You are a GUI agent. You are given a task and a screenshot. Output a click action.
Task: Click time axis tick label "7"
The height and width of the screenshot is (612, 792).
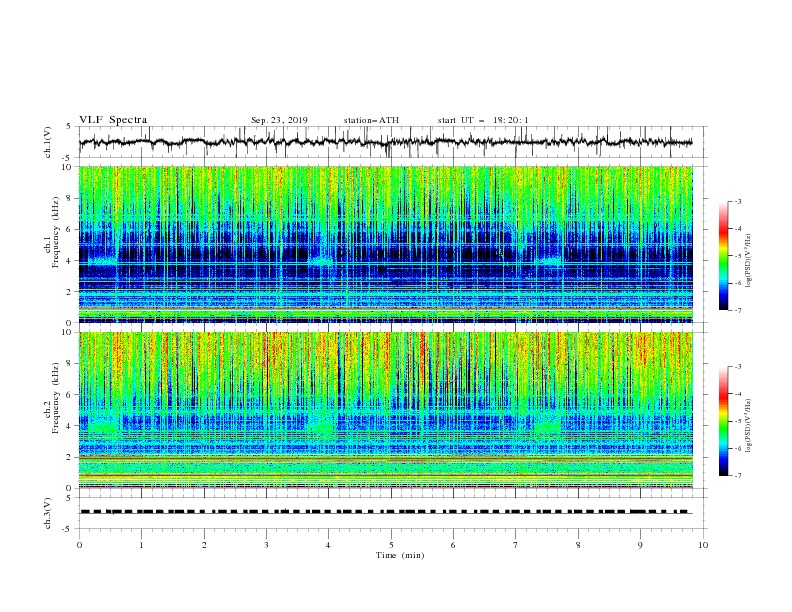[x=516, y=545]
